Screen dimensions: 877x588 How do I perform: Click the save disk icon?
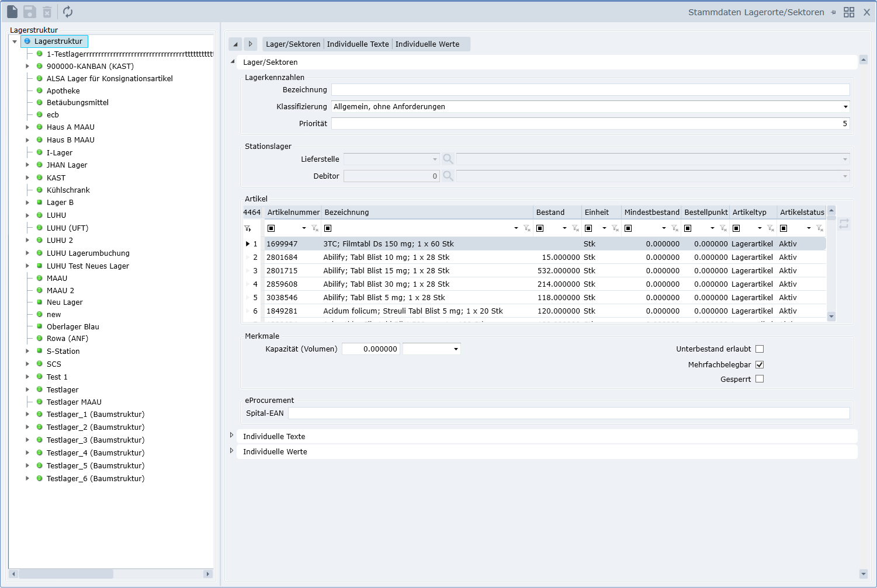[30, 12]
